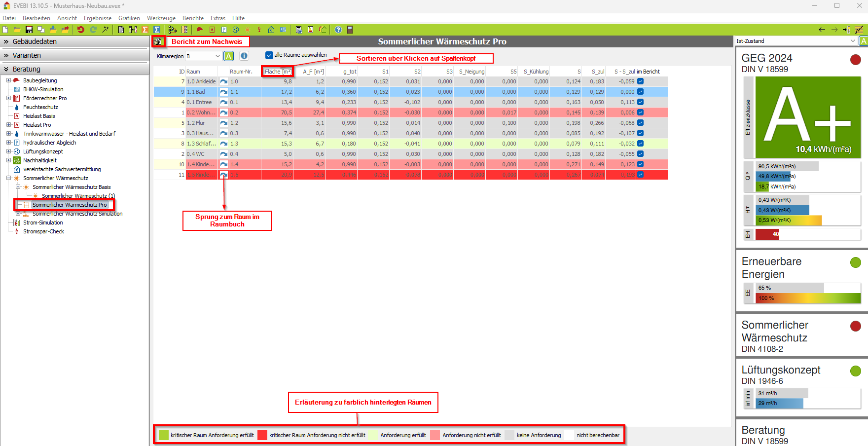
Task: Expand the Gebäudedaten panel
Action: [x=35, y=41]
